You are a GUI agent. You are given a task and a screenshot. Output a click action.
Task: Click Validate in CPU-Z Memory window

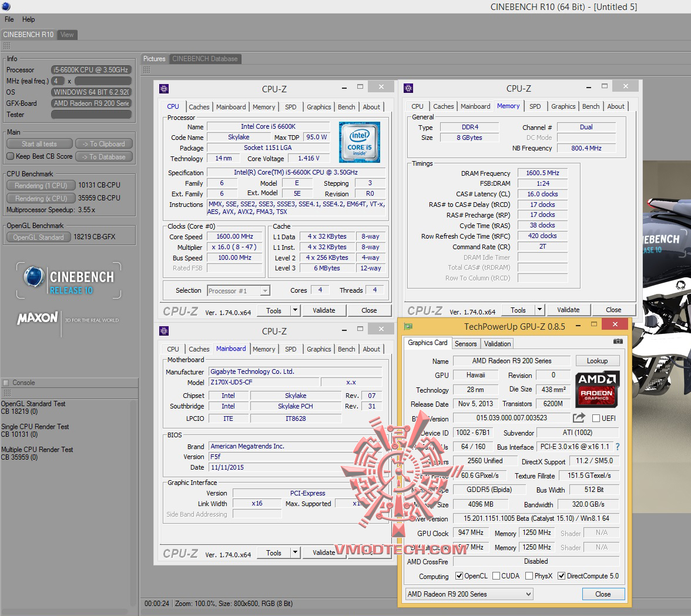point(569,310)
